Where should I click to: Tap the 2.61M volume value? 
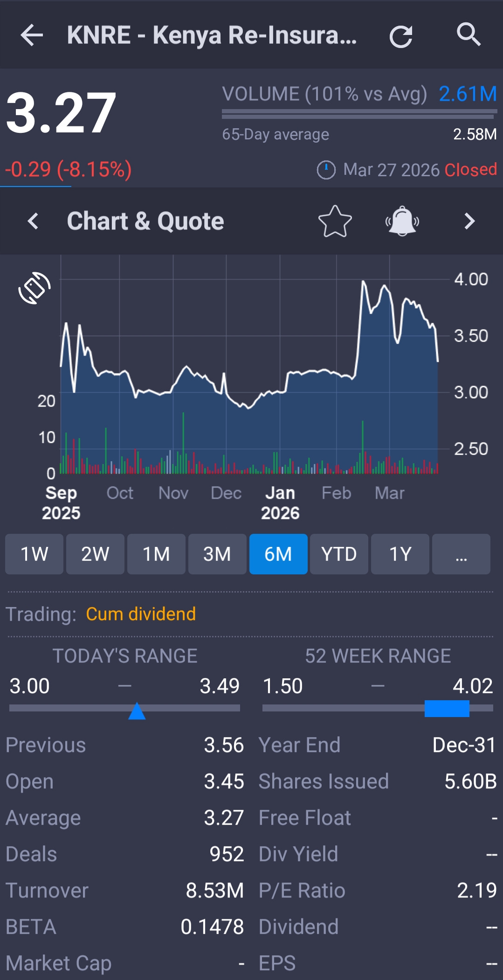pos(468,94)
